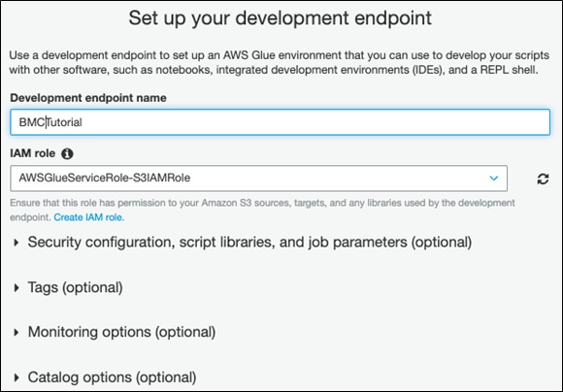Click the BMCTutorial text in the name field

(x=50, y=122)
